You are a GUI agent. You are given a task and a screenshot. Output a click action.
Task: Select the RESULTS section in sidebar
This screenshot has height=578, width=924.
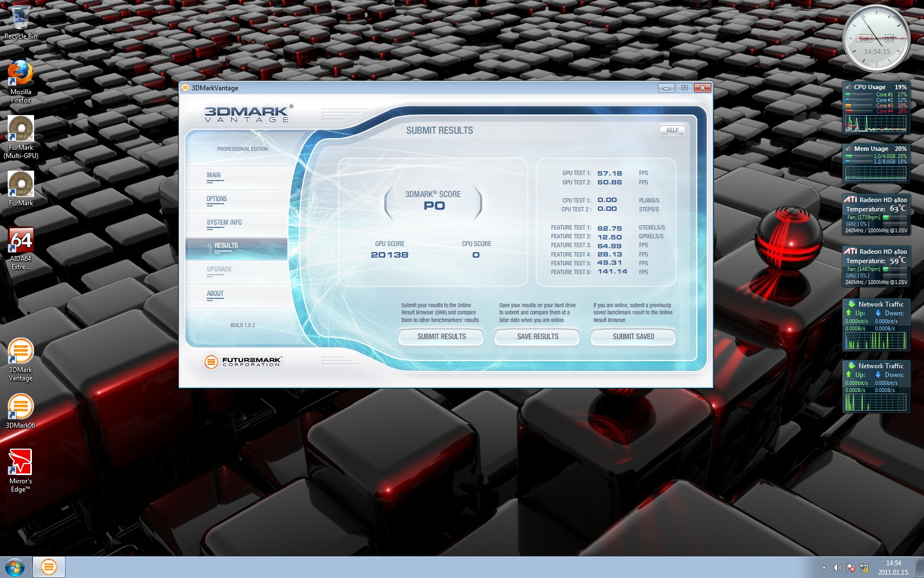(x=237, y=249)
